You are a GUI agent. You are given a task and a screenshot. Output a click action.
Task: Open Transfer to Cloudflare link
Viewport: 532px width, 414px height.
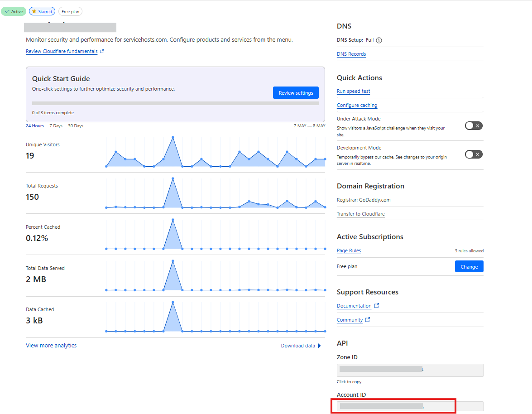click(360, 214)
